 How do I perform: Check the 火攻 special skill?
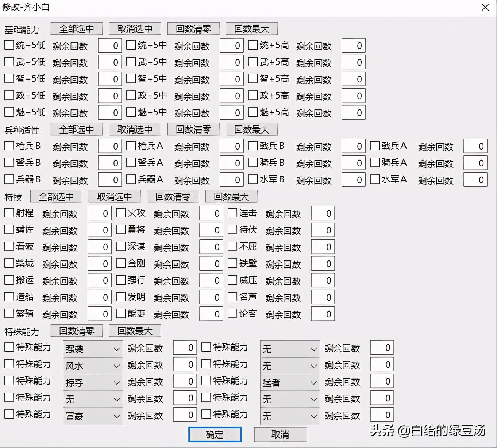point(121,212)
